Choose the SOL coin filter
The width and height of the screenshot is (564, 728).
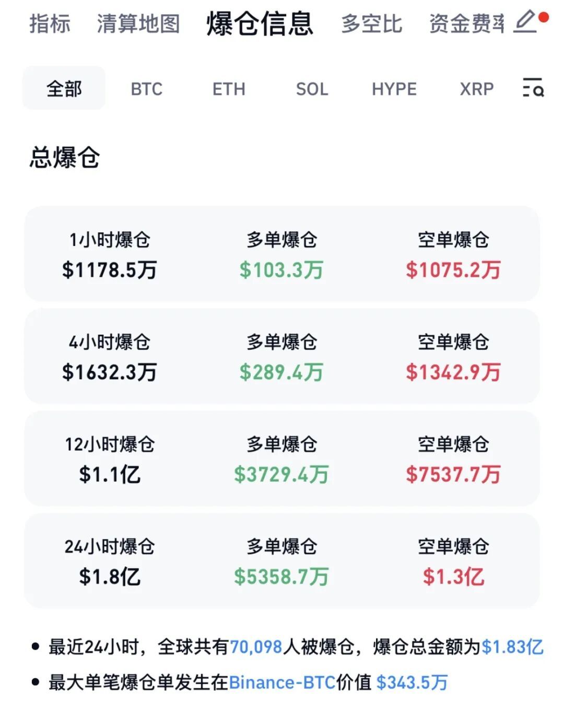(x=312, y=89)
